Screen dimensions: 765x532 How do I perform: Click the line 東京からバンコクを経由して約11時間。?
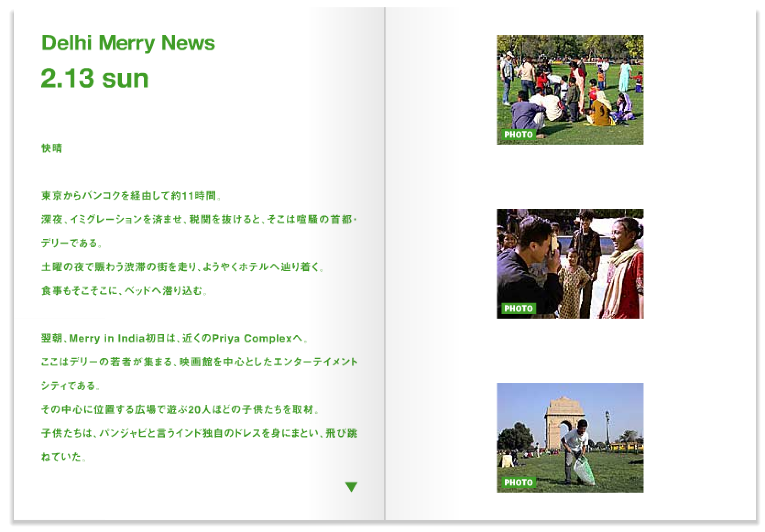click(132, 196)
